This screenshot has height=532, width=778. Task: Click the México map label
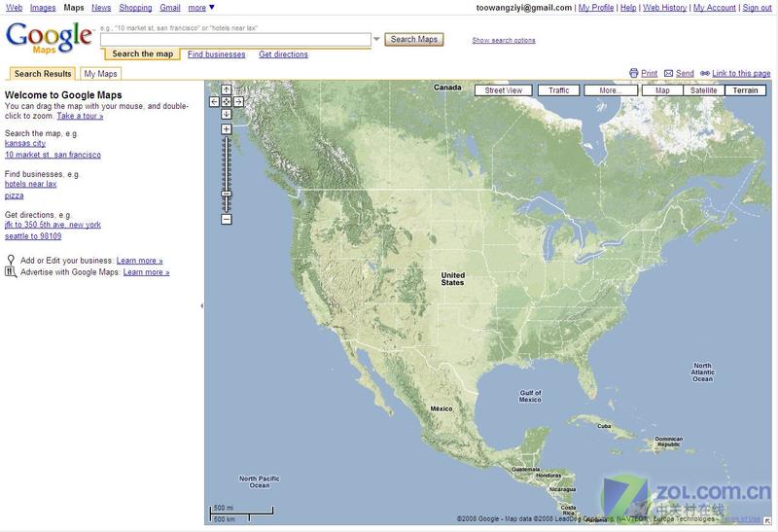click(x=442, y=408)
